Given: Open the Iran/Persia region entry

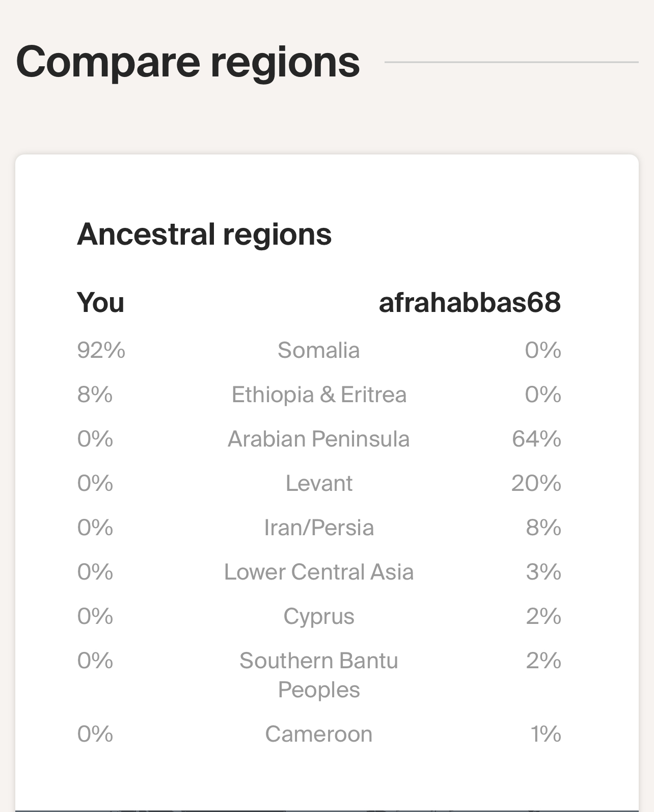Looking at the screenshot, I should [x=319, y=528].
